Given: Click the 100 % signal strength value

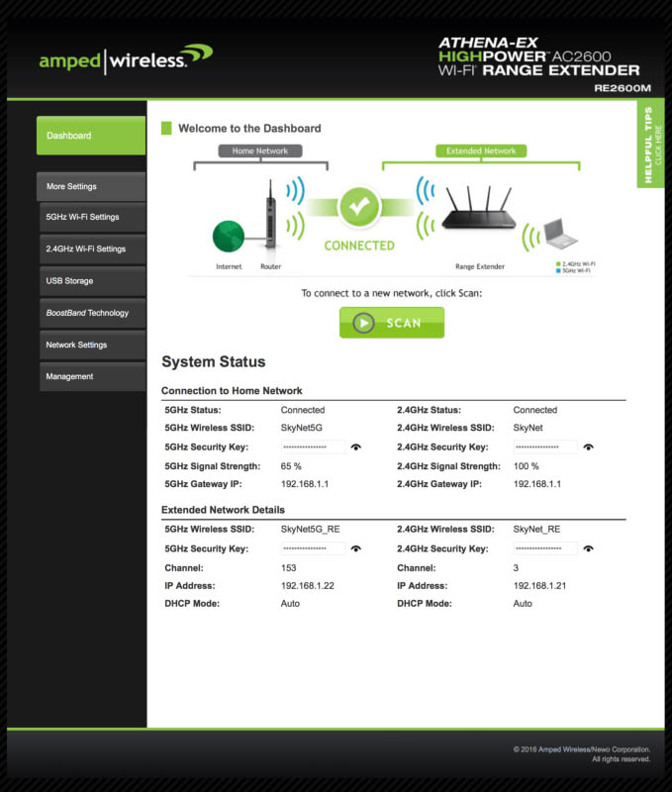Looking at the screenshot, I should click(x=527, y=466).
